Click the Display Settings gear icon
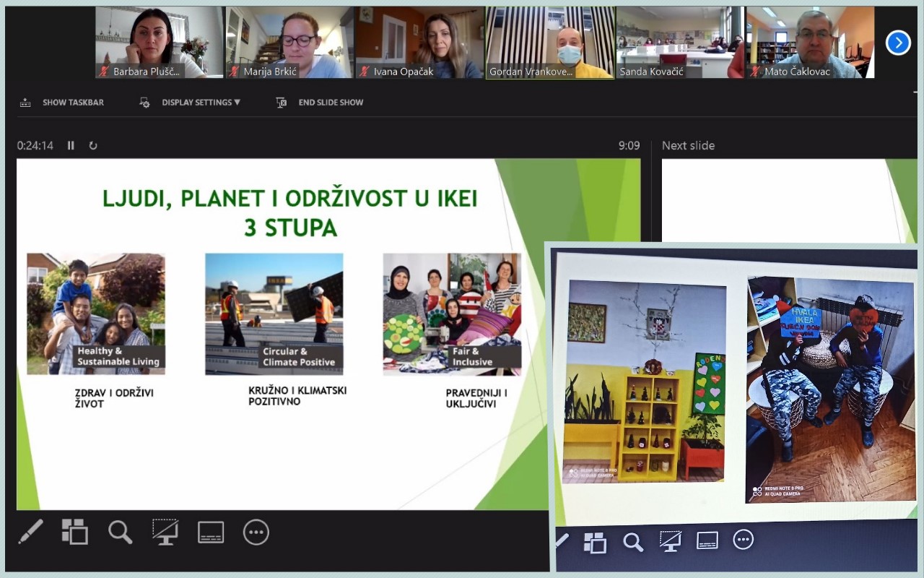Viewport: 924px width, 578px height. pos(144,103)
